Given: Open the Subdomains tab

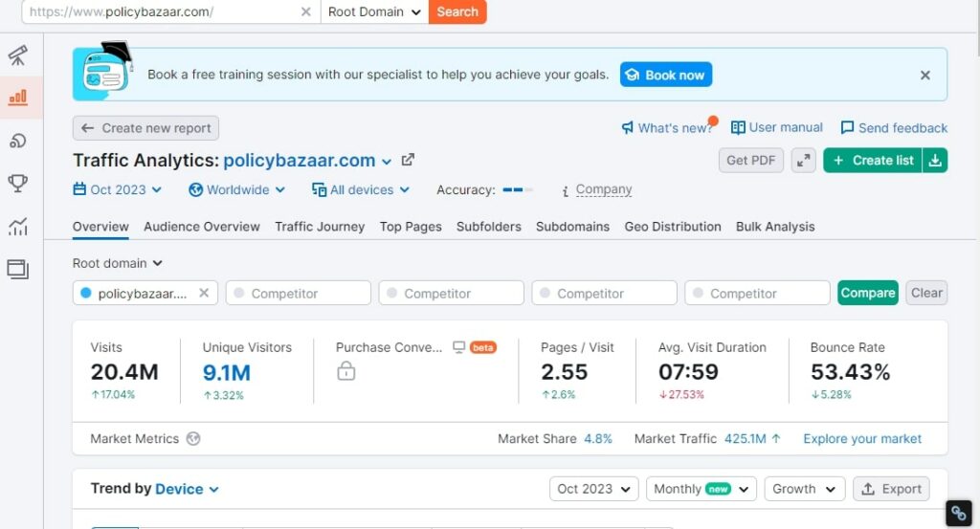Looking at the screenshot, I should (x=572, y=227).
